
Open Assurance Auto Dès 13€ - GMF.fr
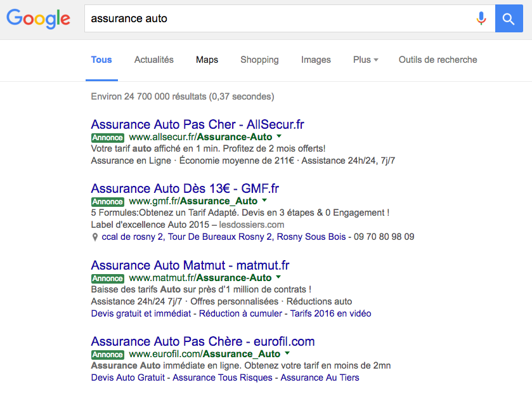pos(185,188)
